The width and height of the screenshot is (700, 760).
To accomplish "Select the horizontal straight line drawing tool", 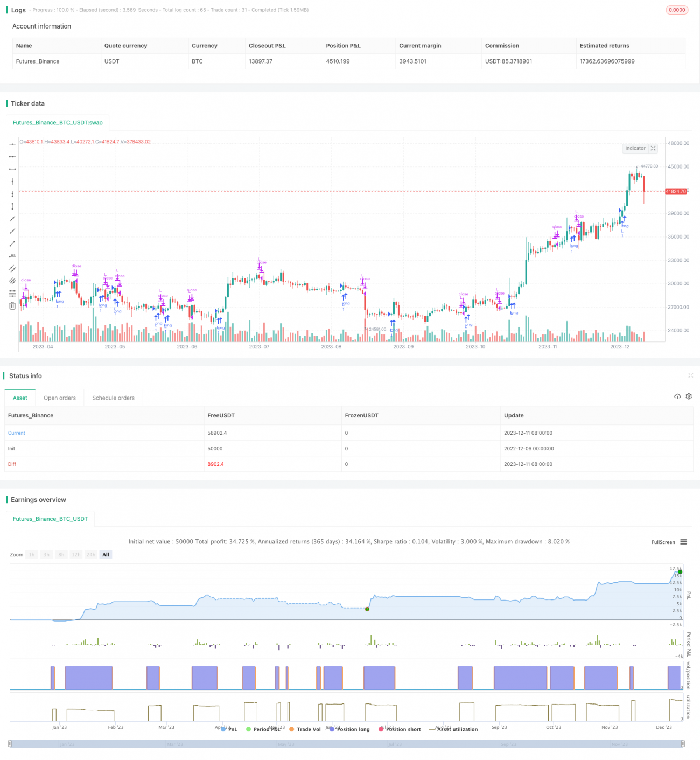I will click(x=12, y=144).
